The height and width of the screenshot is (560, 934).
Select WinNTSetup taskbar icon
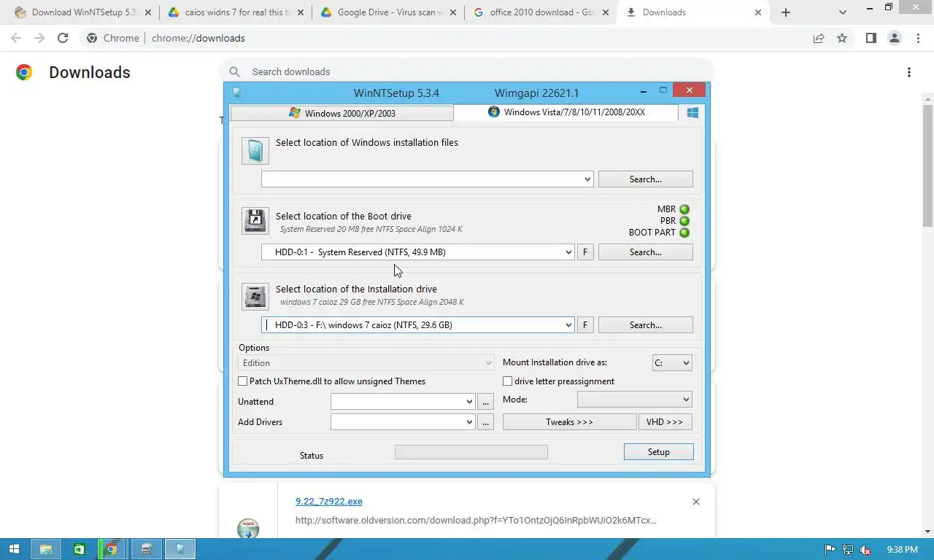180,549
